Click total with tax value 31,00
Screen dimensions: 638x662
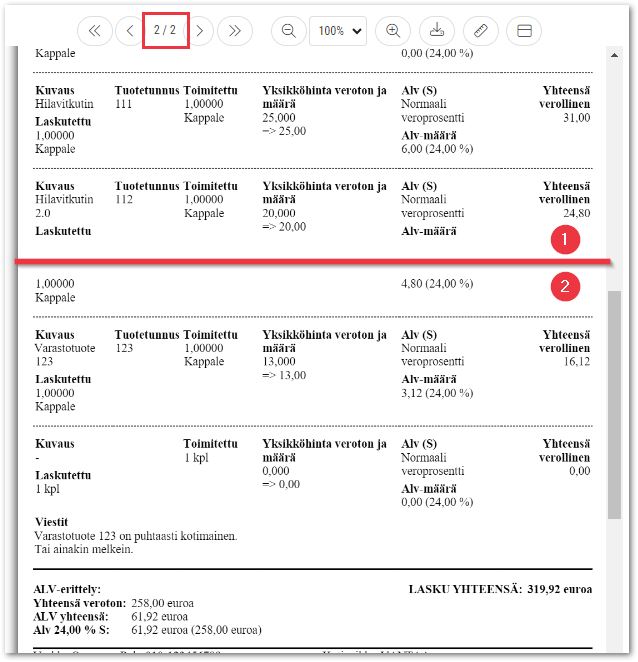[576, 118]
